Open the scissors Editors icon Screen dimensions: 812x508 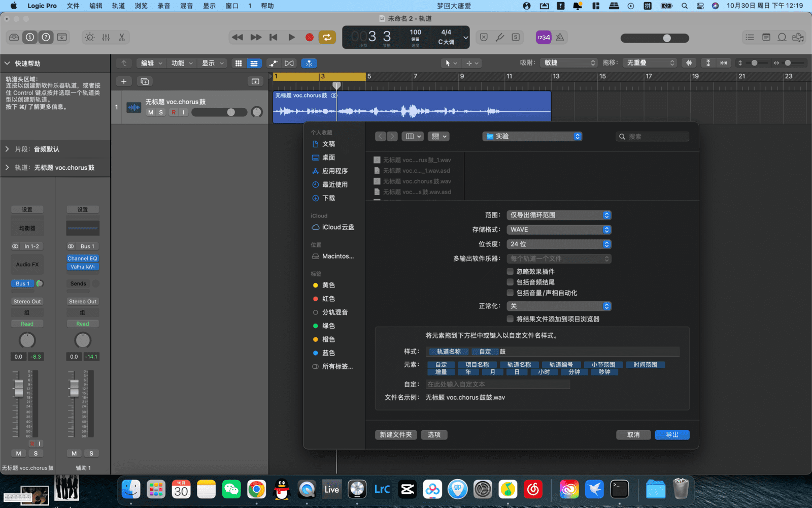122,37
